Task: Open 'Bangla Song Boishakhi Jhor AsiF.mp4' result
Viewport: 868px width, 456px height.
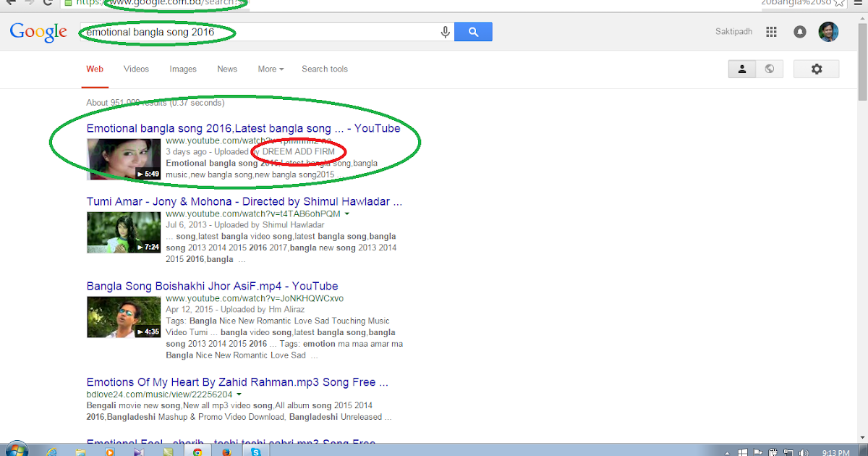Action: (212, 286)
